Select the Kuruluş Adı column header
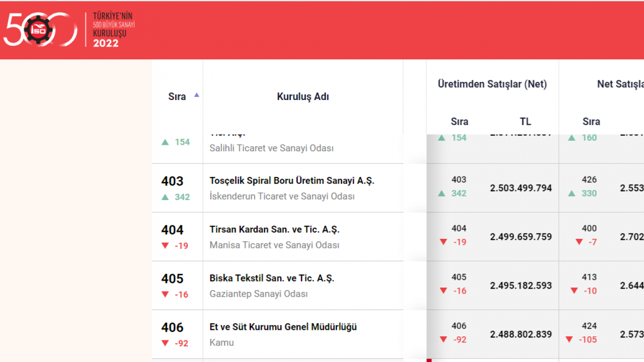Screen dimensions: 644x362 303,97
